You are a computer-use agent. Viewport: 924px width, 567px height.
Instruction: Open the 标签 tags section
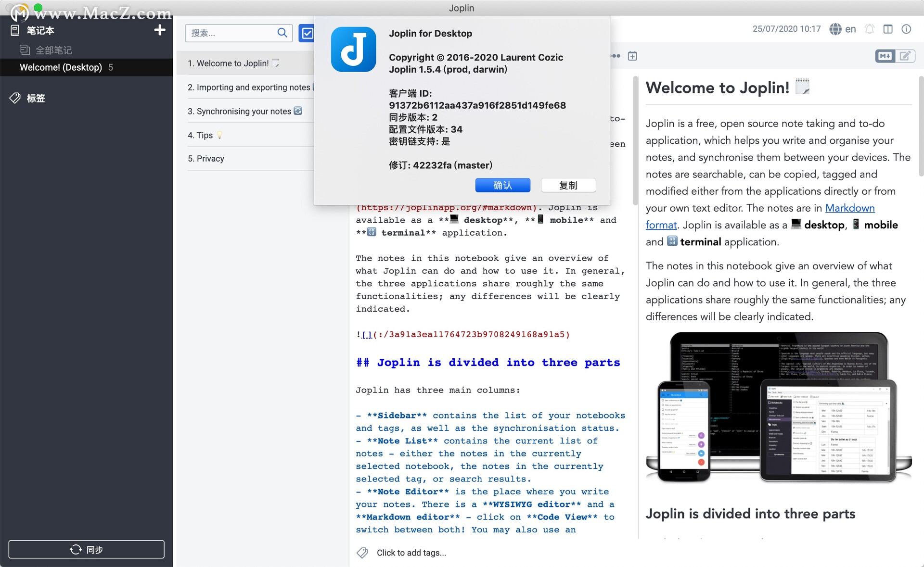[x=36, y=98]
